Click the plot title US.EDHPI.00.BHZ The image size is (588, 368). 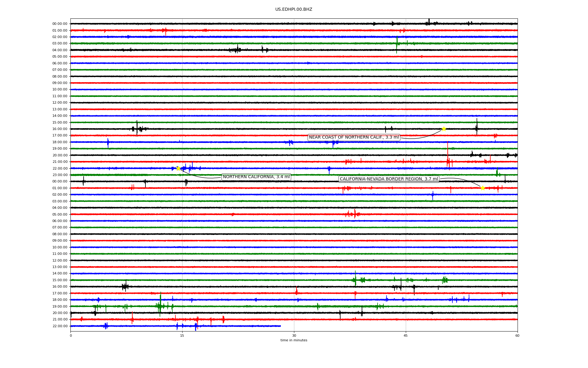pos(294,10)
